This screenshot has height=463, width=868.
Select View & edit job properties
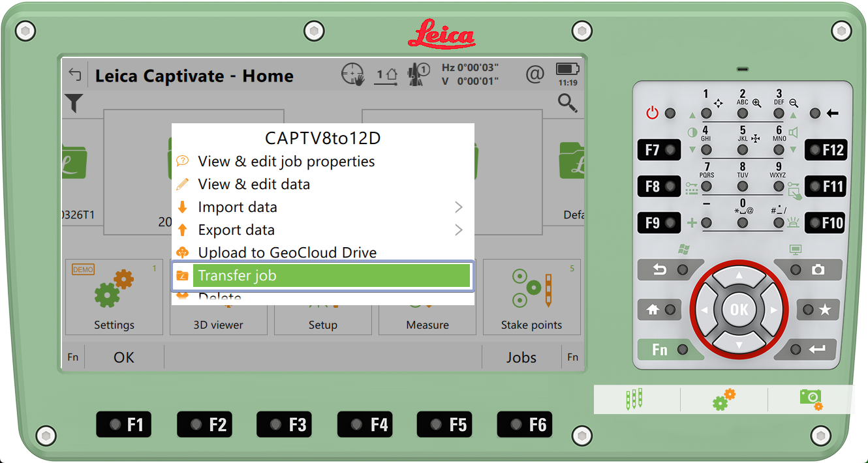[x=322, y=161]
